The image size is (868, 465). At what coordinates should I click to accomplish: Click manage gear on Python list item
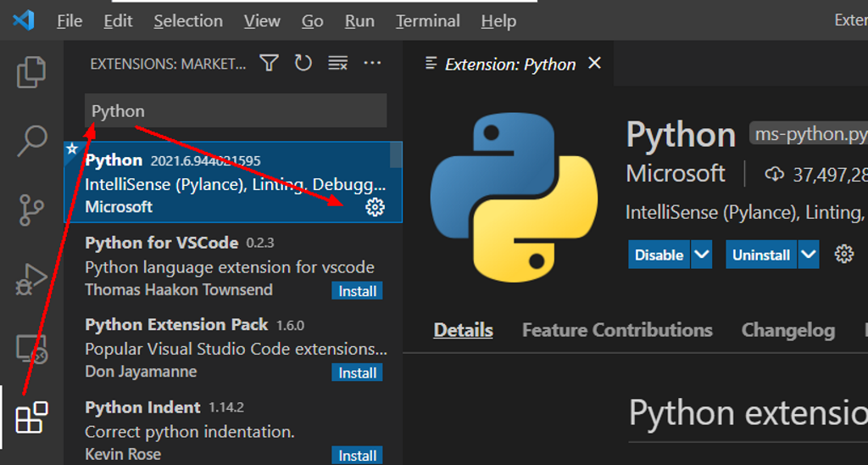[x=375, y=207]
